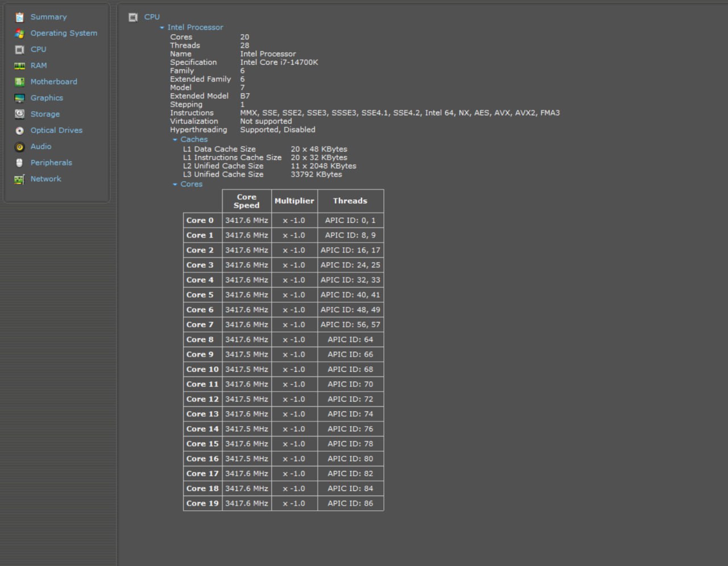Click the CPU chip icon in sidebar
This screenshot has height=566, width=728.
[20, 49]
